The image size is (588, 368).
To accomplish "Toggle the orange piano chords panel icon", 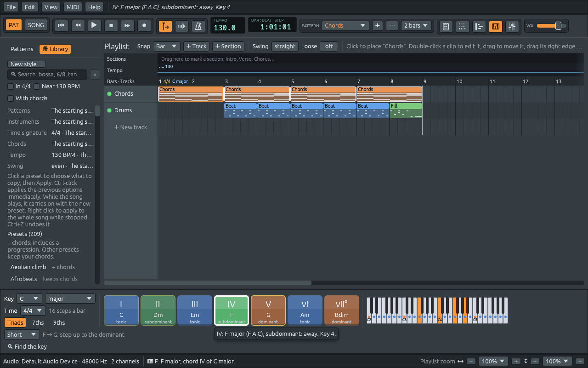I will coord(496,26).
